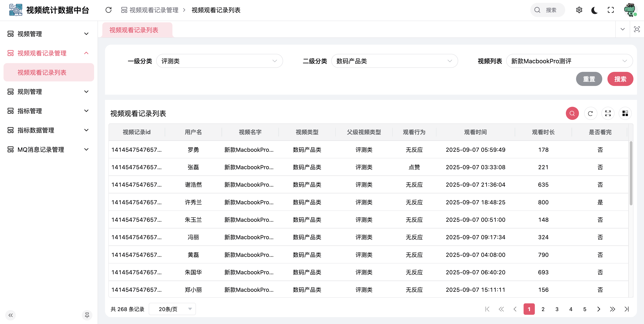The image size is (644, 324).
Task: Expand table to fullscreen with arrows icon
Action: coord(608,114)
